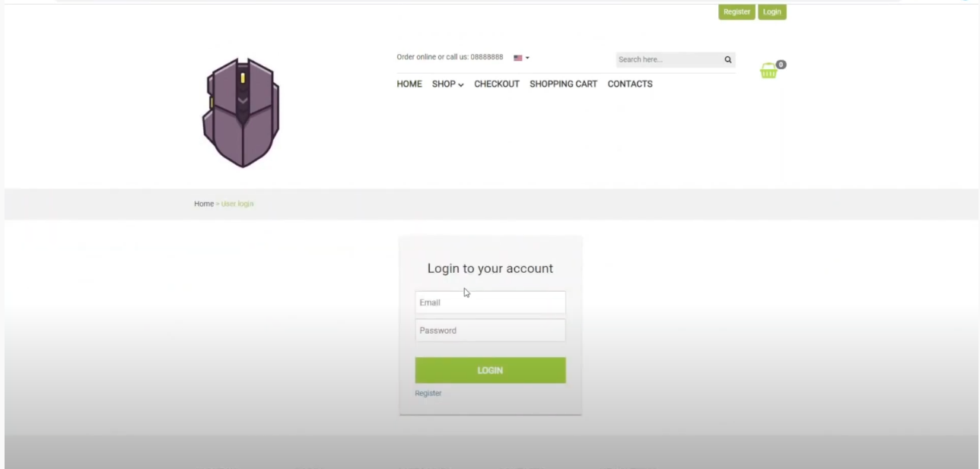Click the gaming mouse store logo
Image resolution: width=980 pixels, height=469 pixels.
click(241, 112)
